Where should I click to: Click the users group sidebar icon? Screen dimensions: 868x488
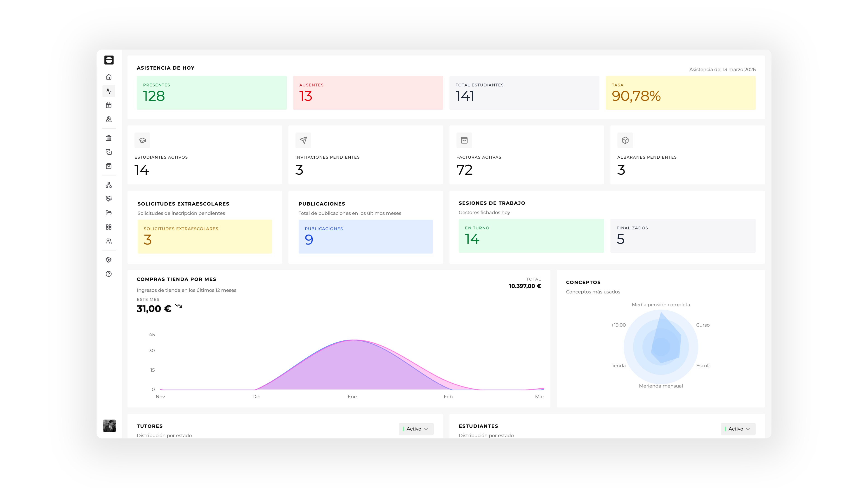pos(108,241)
